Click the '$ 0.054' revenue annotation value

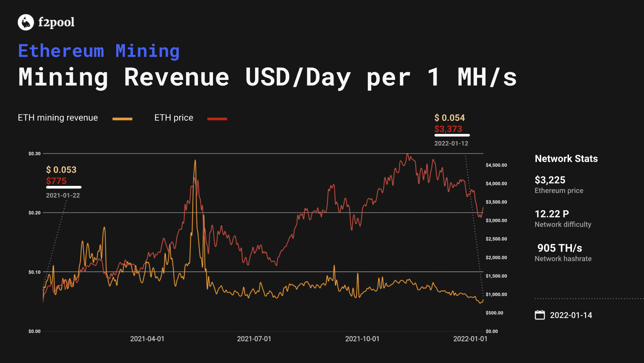point(449,118)
